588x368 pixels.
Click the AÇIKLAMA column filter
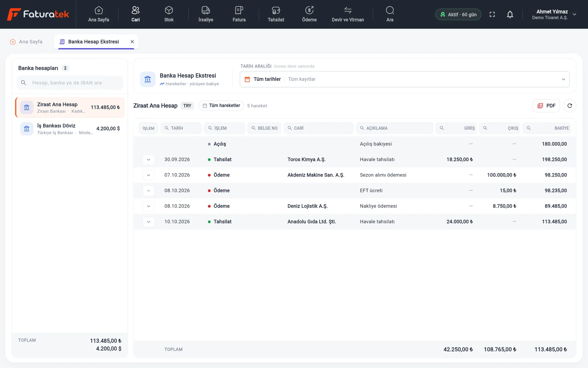coord(395,128)
